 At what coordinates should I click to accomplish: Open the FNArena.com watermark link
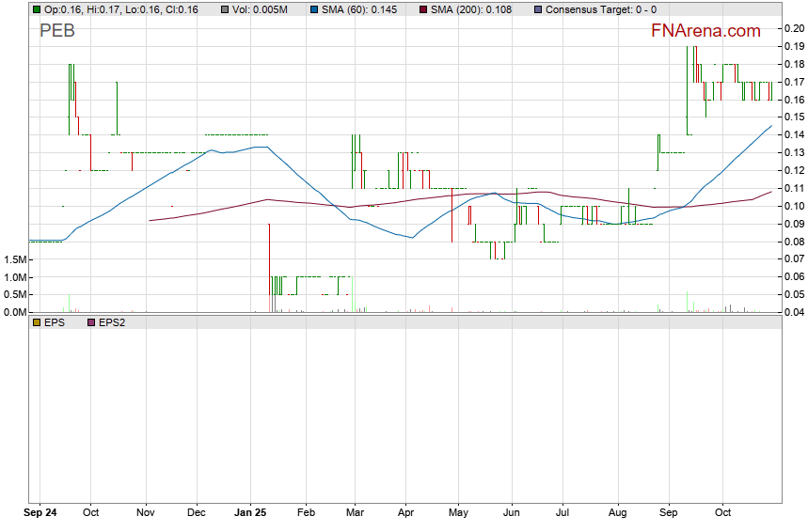[x=705, y=31]
